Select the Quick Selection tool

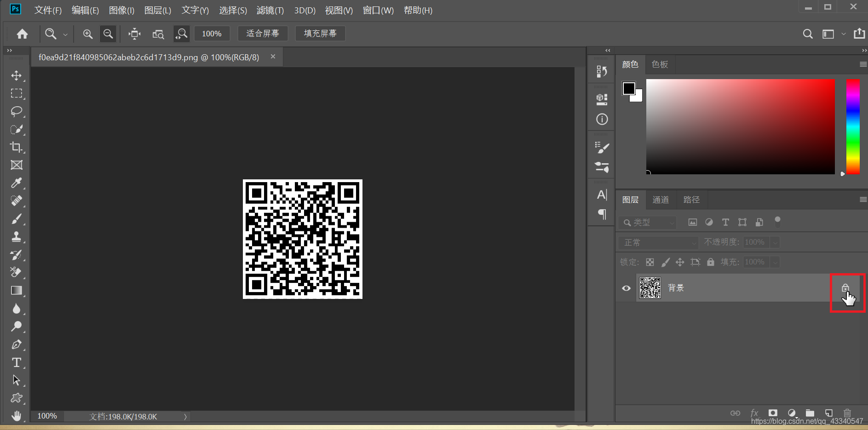17,129
